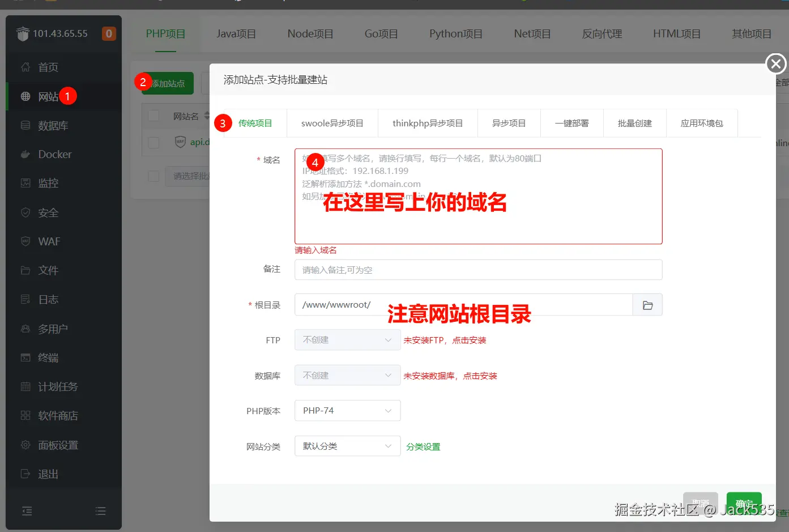Open the Java项目 top tab
Image resolution: width=789 pixels, height=532 pixels.
[236, 34]
